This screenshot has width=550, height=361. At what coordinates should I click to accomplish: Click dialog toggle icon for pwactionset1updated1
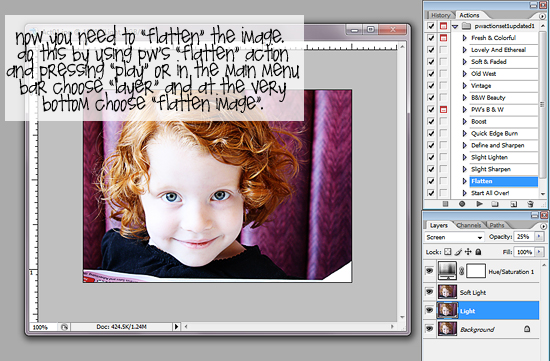click(443, 26)
